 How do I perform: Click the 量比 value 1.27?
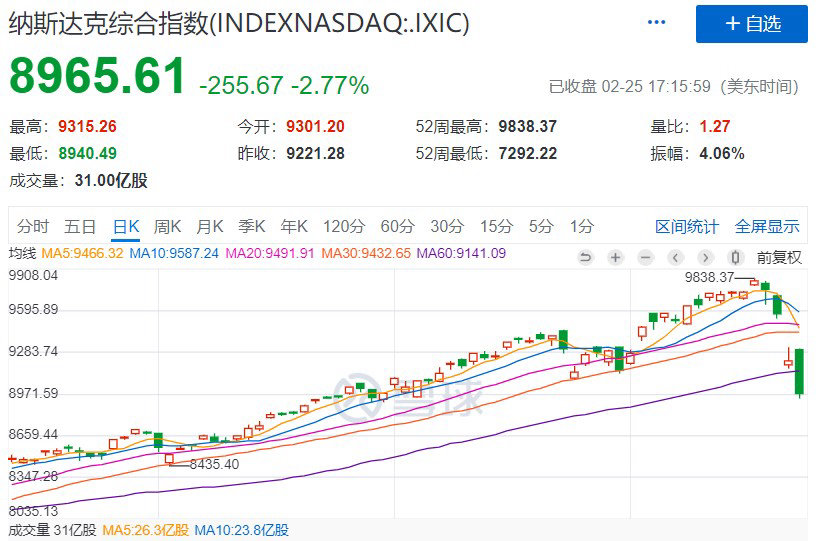tap(715, 126)
